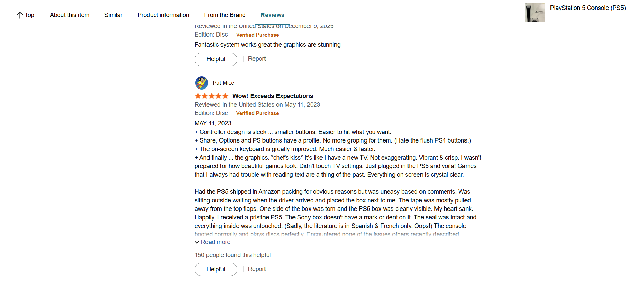This screenshot has height=285, width=644.
Task: Report the Wow! Exceeds Expectations review
Action: click(257, 269)
